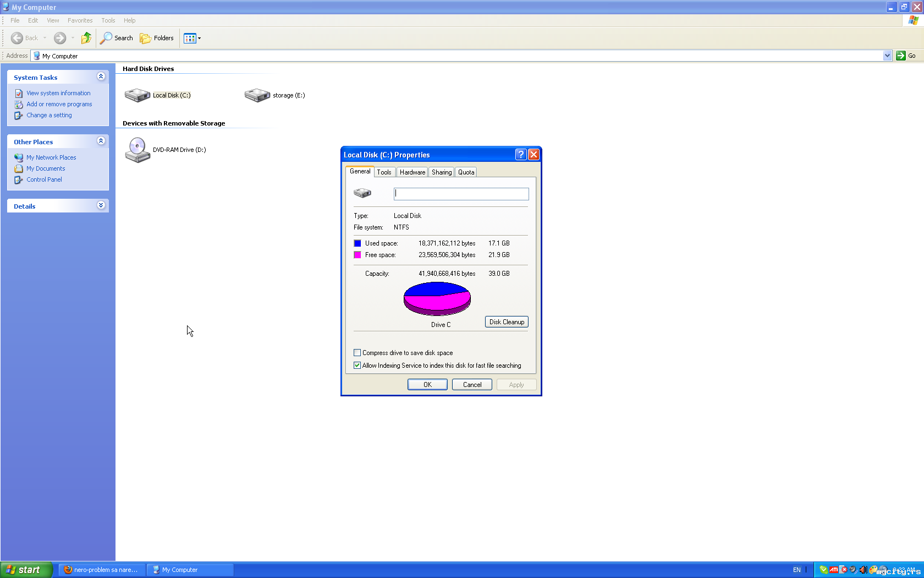Open Control Panel link
The height and width of the screenshot is (578, 924).
tap(44, 179)
